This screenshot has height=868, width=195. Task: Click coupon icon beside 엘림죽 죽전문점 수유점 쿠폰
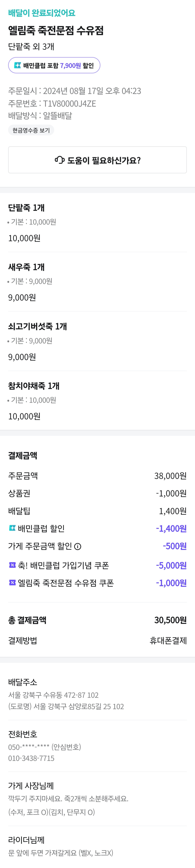[x=12, y=583]
